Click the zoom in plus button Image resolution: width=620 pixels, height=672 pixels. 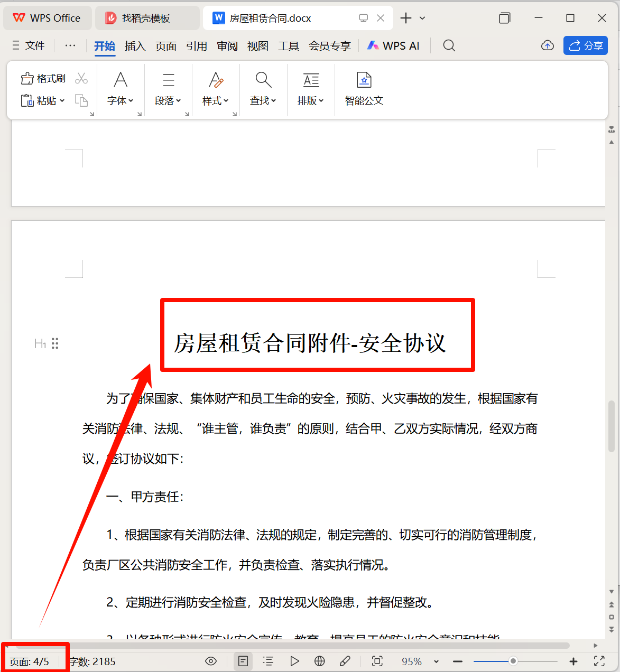(573, 661)
